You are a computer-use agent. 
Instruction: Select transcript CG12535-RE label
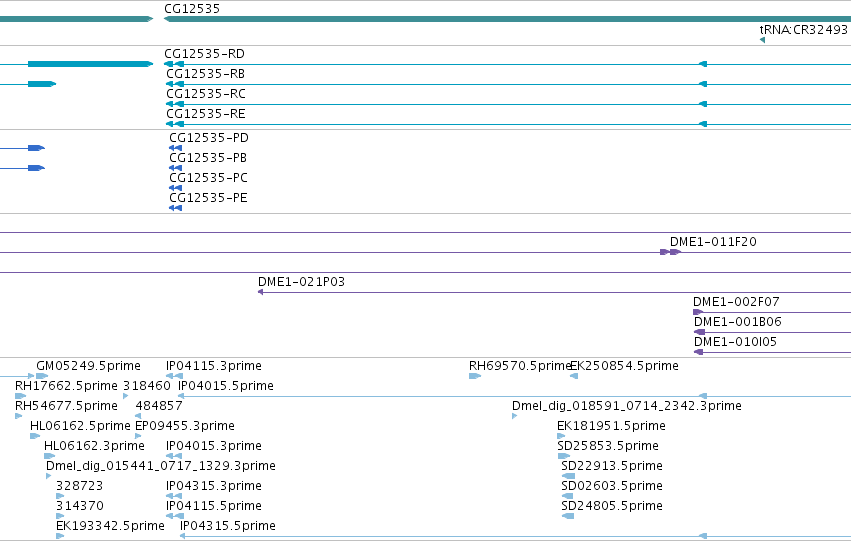click(206, 114)
